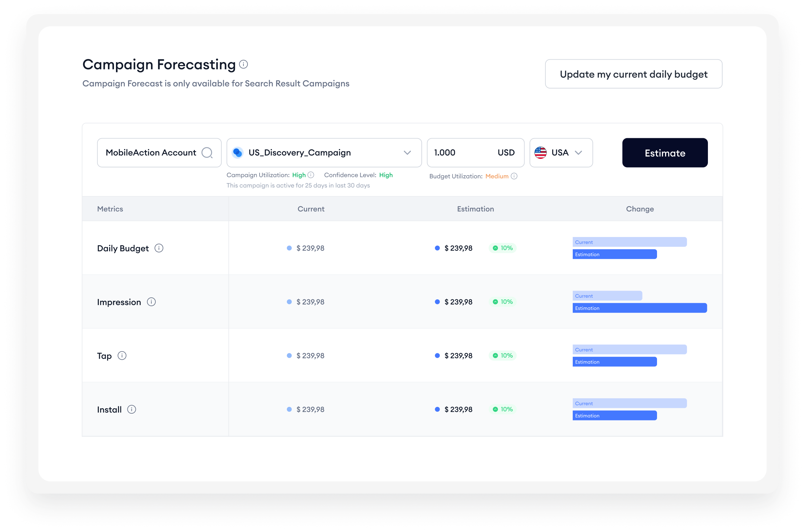Click the Change column header
Screen dimensions: 805x532
coord(640,209)
